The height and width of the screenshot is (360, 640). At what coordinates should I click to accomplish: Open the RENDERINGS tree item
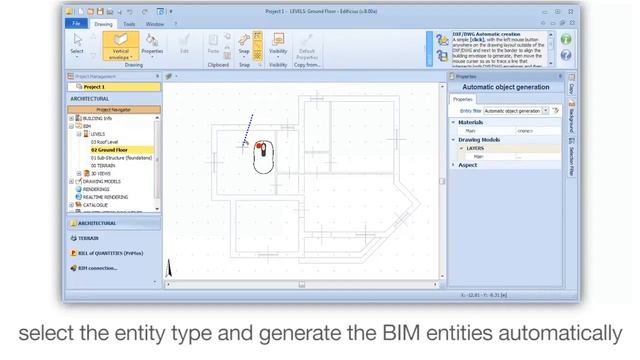(x=96, y=189)
